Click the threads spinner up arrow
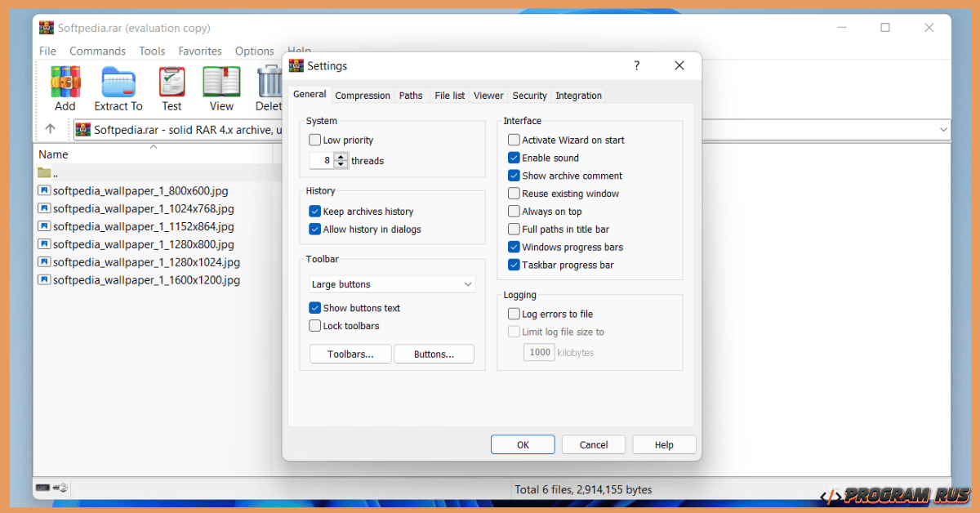 tap(341, 156)
